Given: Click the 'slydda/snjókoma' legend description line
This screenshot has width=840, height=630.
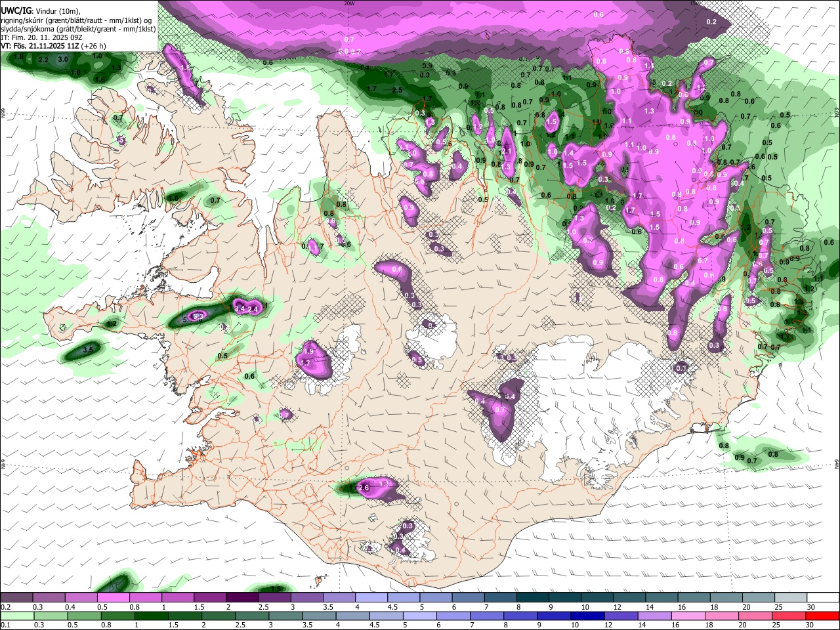Looking at the screenshot, I should tap(78, 29).
